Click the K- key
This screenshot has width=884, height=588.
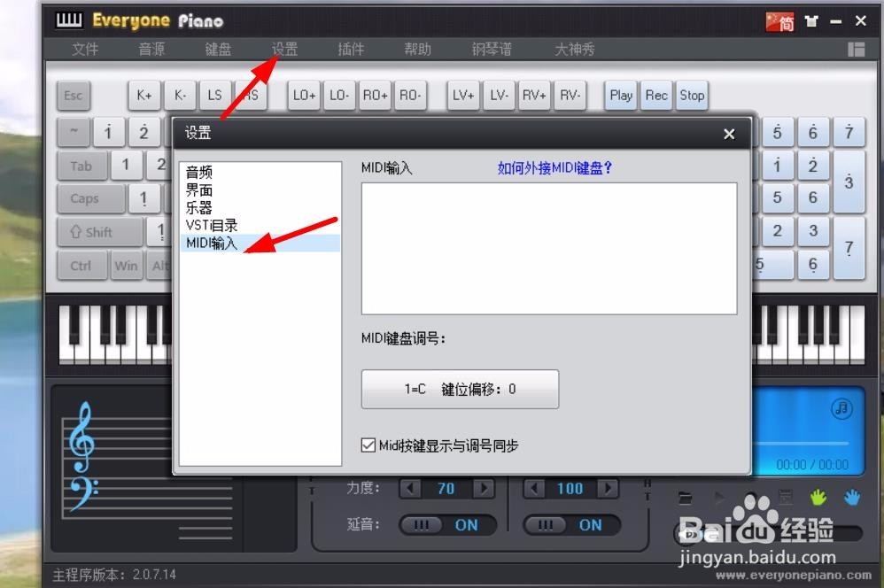pos(180,96)
